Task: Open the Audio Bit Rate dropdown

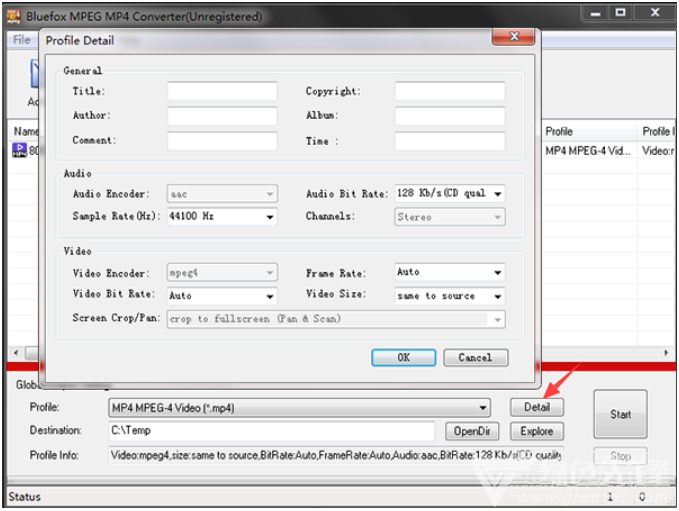Action: click(450, 193)
